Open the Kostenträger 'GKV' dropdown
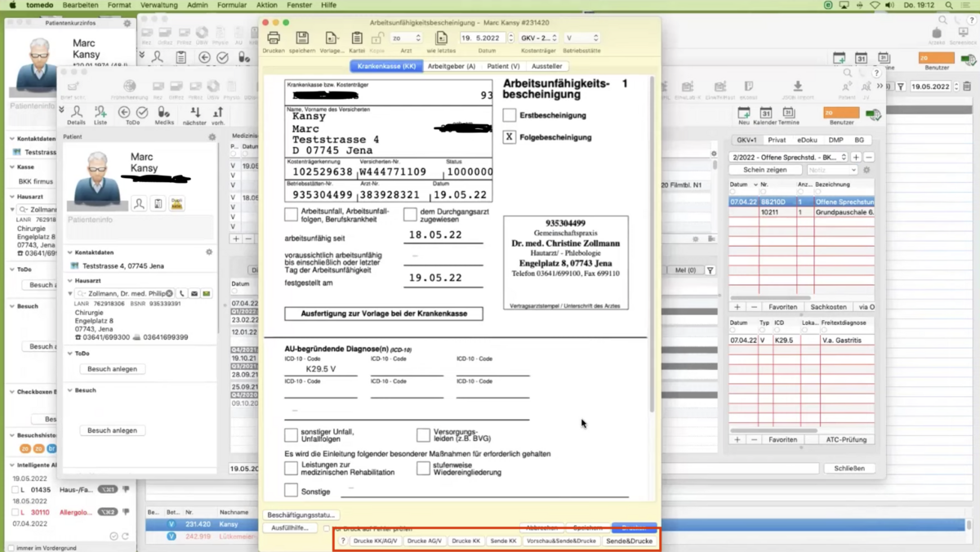980x552 pixels. pyautogui.click(x=540, y=38)
